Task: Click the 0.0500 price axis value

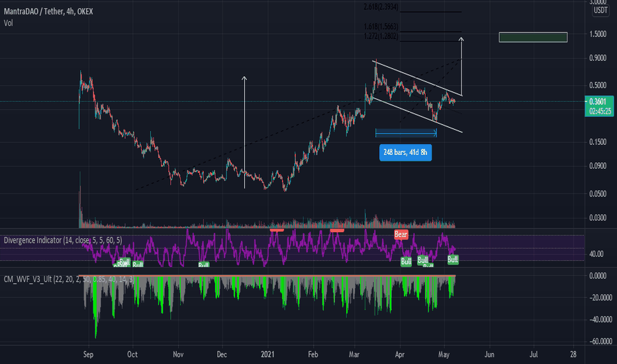Action: (x=598, y=194)
